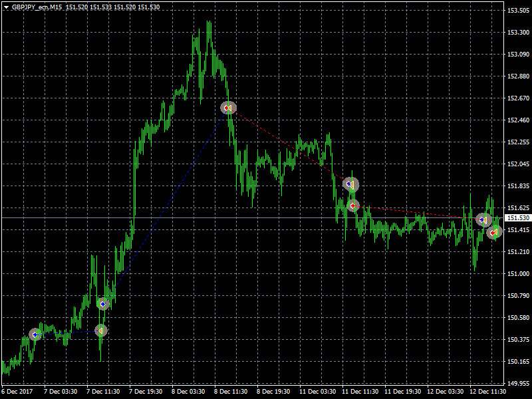The image size is (532, 399).
Task: Select the red trade marker near 152.670
Action: coord(228,108)
